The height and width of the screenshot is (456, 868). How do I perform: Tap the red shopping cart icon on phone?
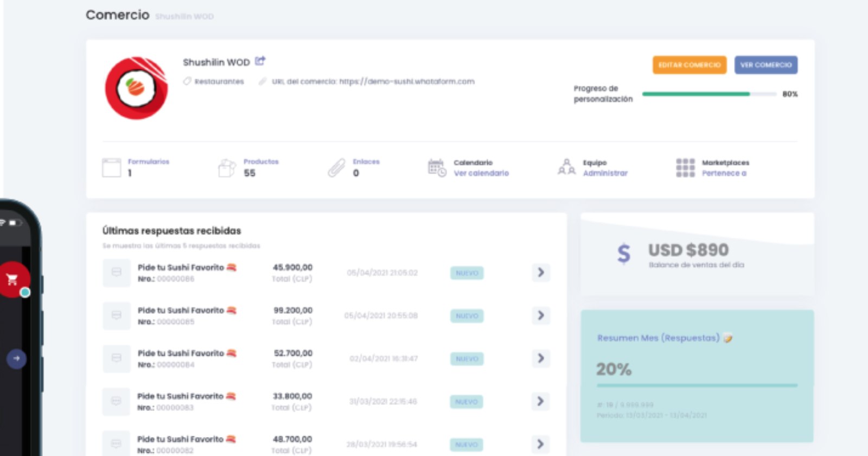[12, 280]
